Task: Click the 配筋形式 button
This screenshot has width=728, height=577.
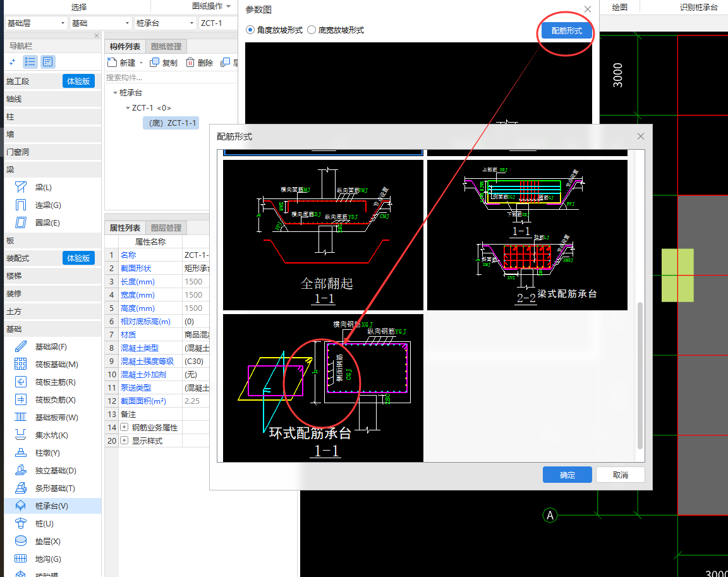Action: pos(566,30)
